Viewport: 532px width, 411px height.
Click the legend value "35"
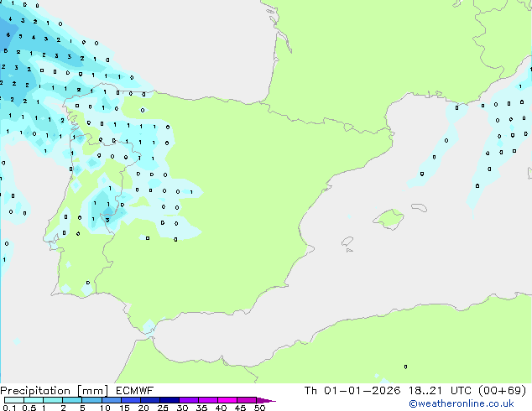coord(201,408)
